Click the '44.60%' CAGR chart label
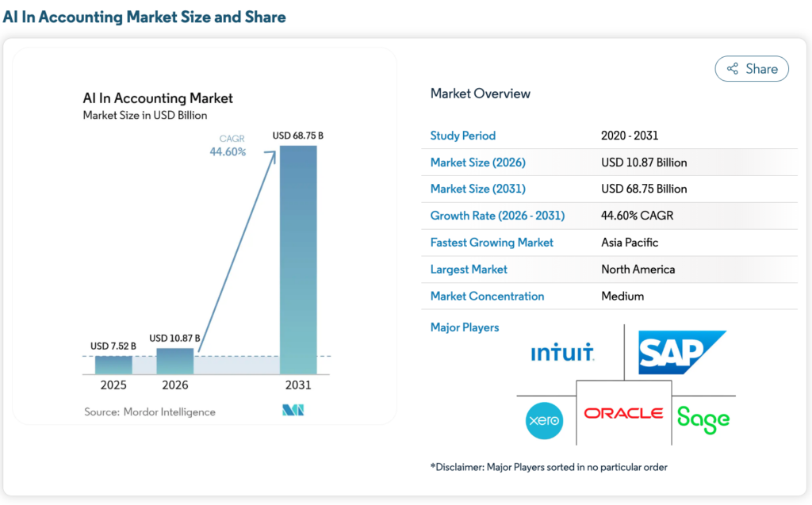Viewport: 812px width, 505px height. 228,151
